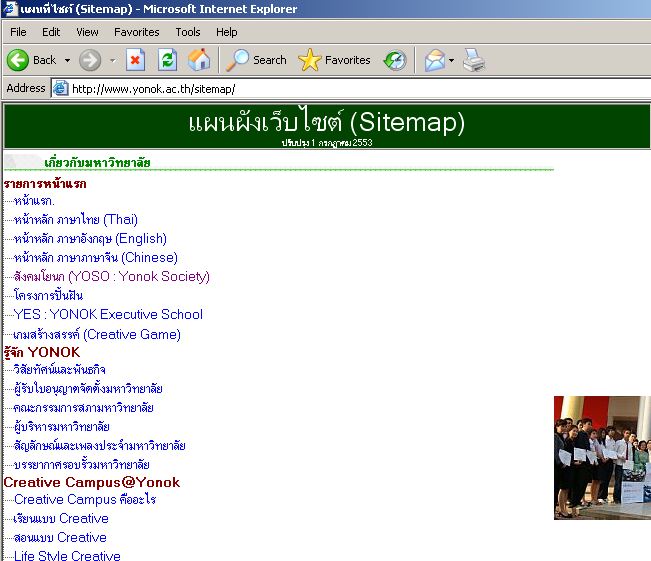Open the View menu
651x561 pixels.
(x=87, y=32)
